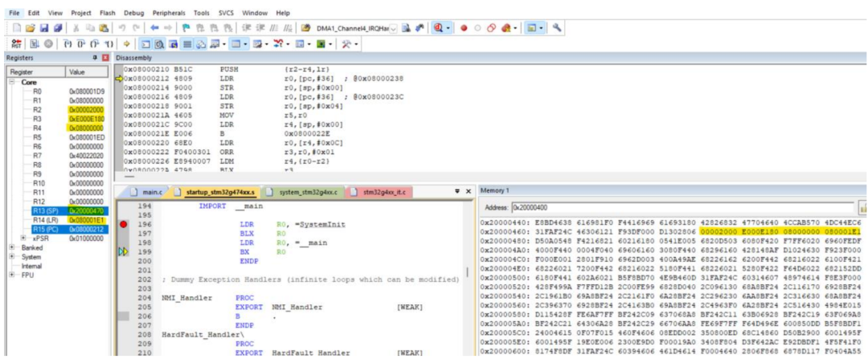Click the Save All icon
Image resolution: width=868 pixels, height=359 pixels.
point(58,28)
